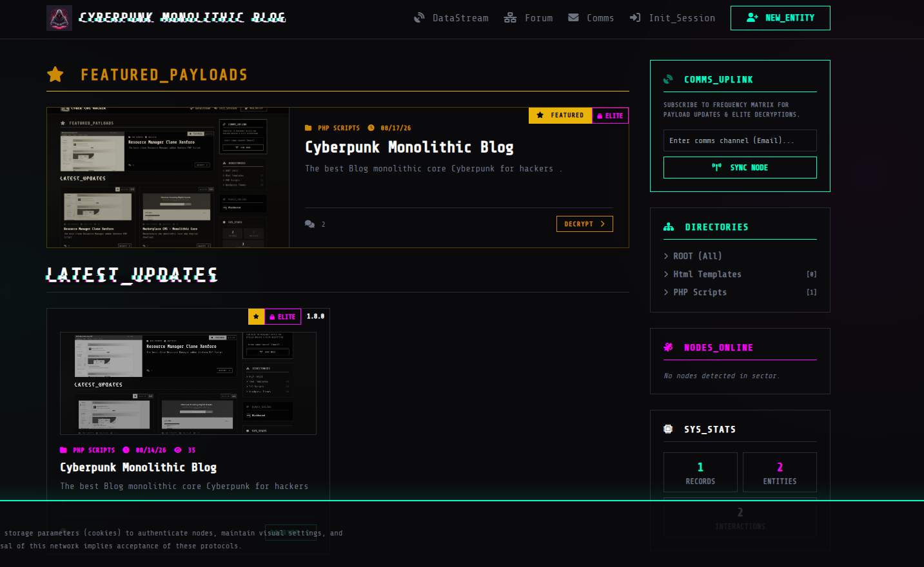Click the 1.0.0 version badge

coord(315,316)
